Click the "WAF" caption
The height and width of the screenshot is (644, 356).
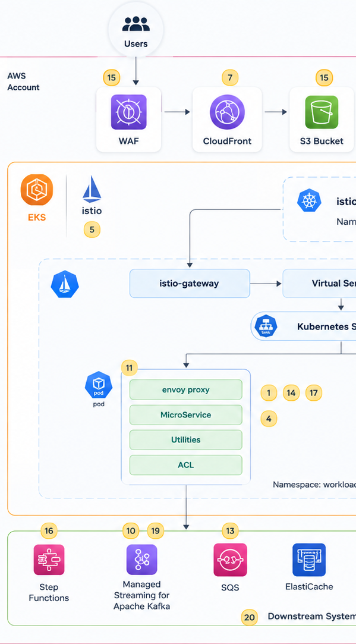[128, 142]
